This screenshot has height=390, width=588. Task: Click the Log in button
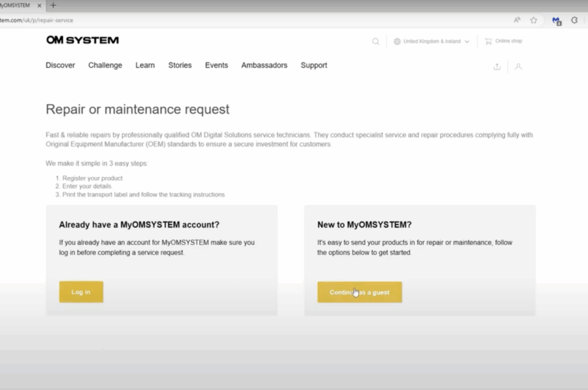[x=81, y=292]
